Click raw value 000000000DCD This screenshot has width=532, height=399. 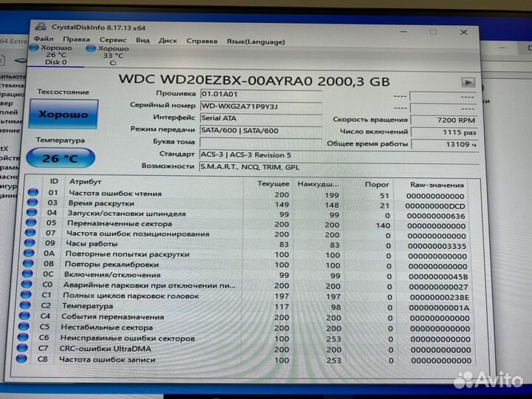(435, 206)
